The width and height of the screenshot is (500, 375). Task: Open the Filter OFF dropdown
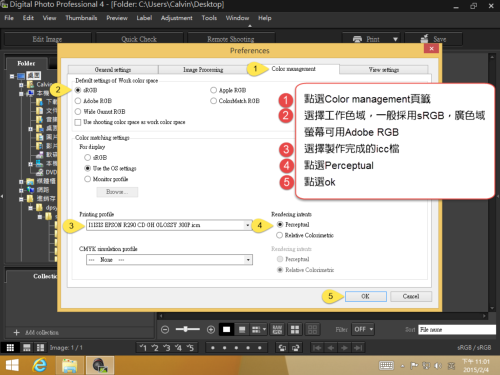[x=363, y=329]
